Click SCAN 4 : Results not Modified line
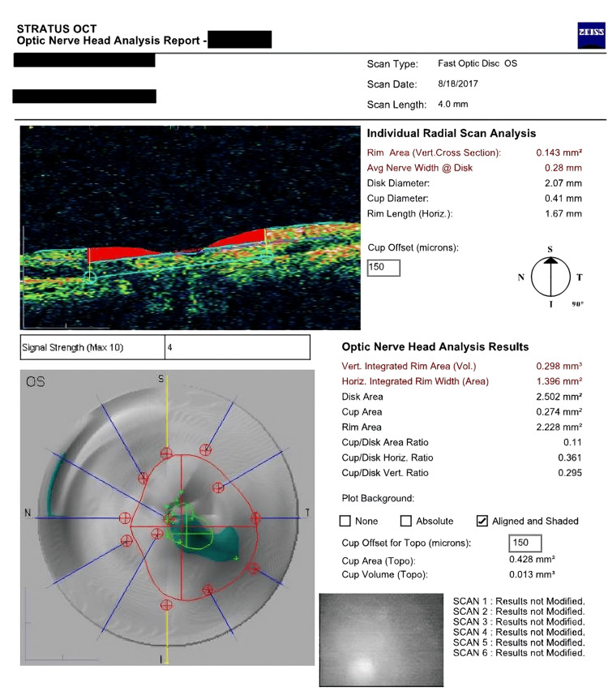The image size is (608, 700). (519, 632)
